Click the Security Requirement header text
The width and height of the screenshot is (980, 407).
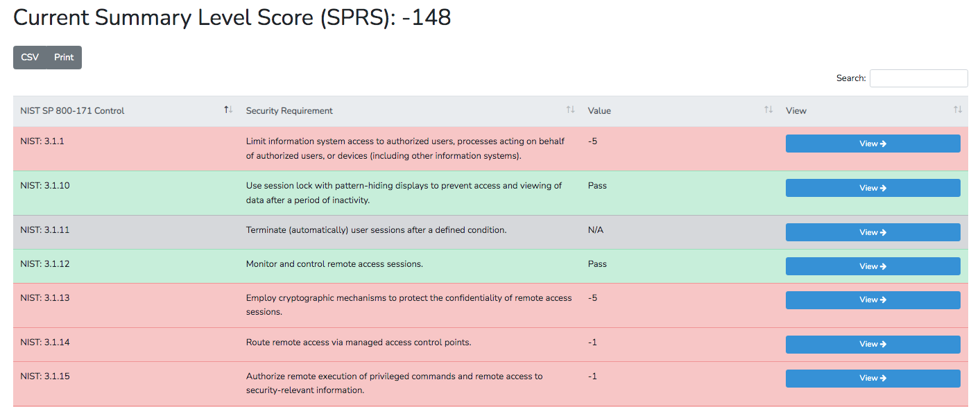[289, 111]
